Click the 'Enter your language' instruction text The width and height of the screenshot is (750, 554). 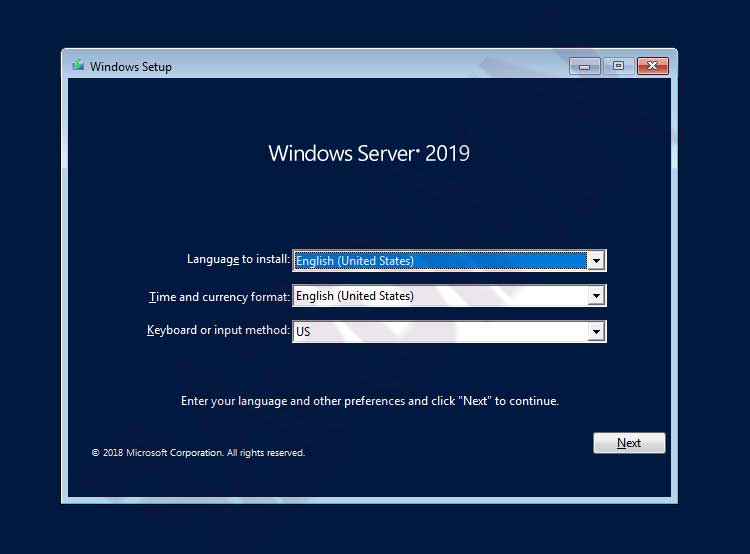coord(370,401)
